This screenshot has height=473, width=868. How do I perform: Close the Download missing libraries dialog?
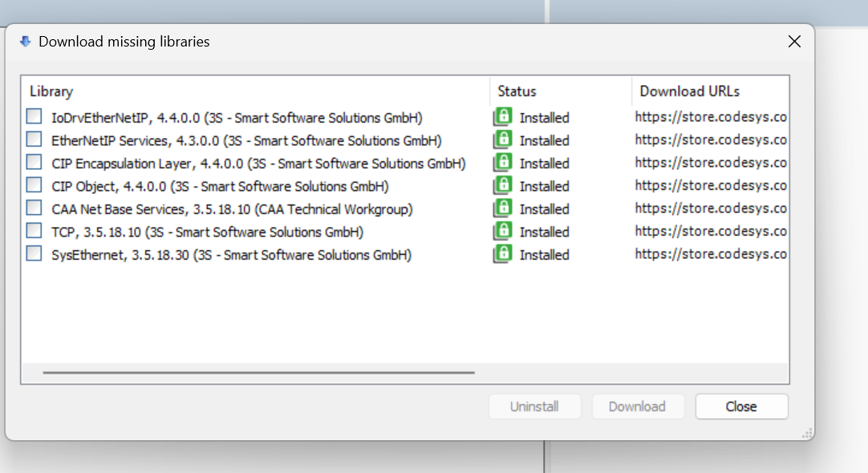coord(794,42)
